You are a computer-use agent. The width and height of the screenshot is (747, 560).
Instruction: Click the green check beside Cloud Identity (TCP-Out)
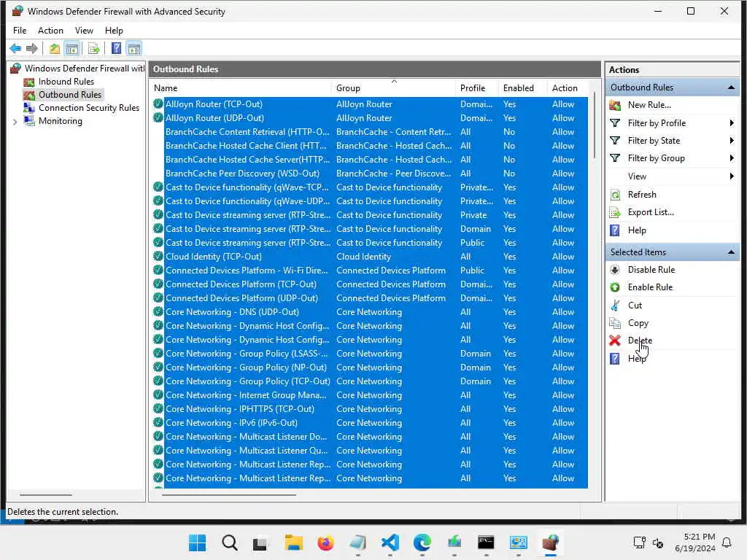[x=158, y=256]
